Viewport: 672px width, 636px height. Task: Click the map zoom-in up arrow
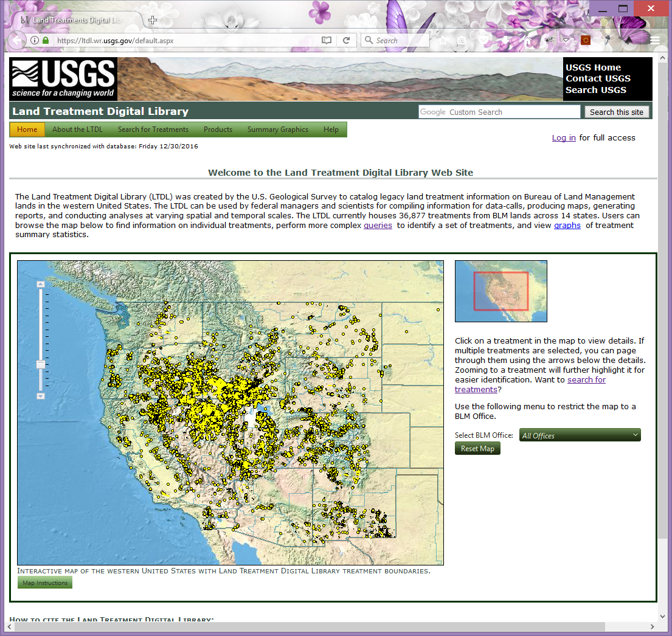(41, 284)
